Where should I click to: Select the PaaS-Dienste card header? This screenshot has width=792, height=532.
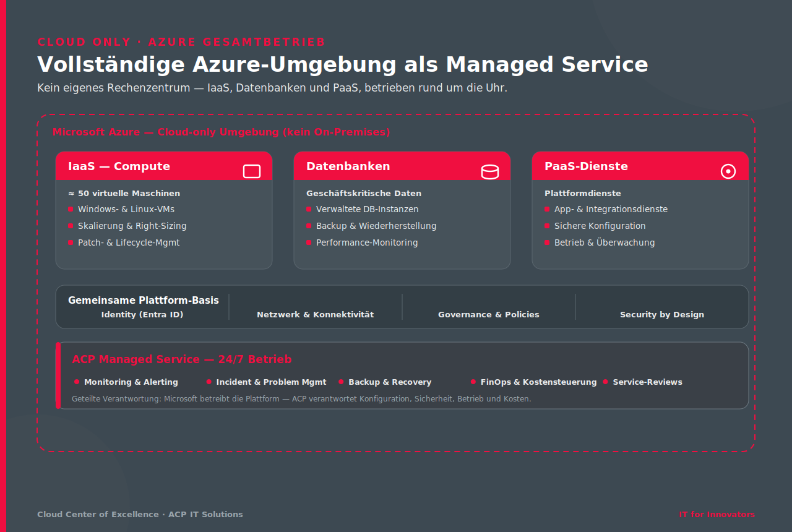(640, 166)
